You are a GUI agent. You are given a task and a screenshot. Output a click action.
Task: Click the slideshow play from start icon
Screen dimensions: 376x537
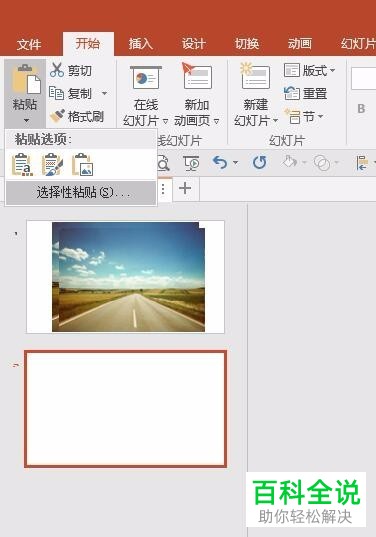191,163
